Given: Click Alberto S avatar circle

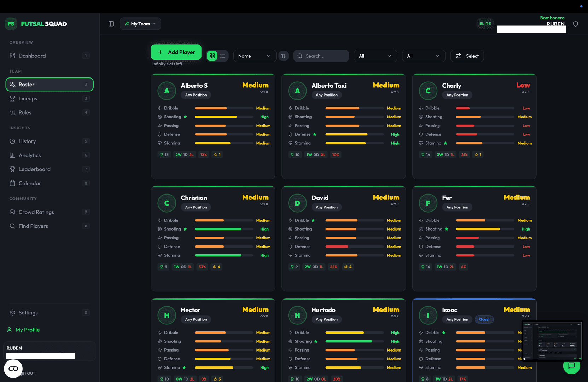Looking at the screenshot, I should 167,91.
